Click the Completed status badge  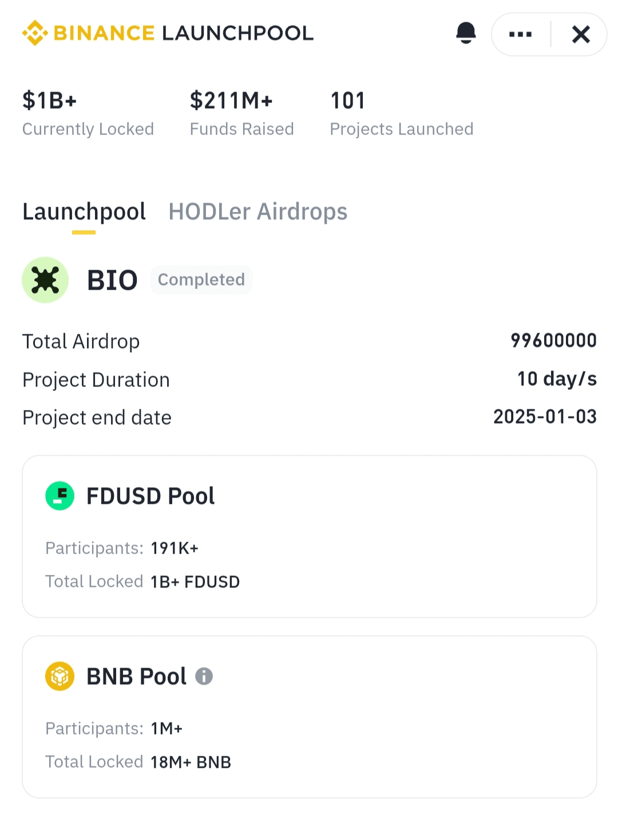[x=201, y=280]
